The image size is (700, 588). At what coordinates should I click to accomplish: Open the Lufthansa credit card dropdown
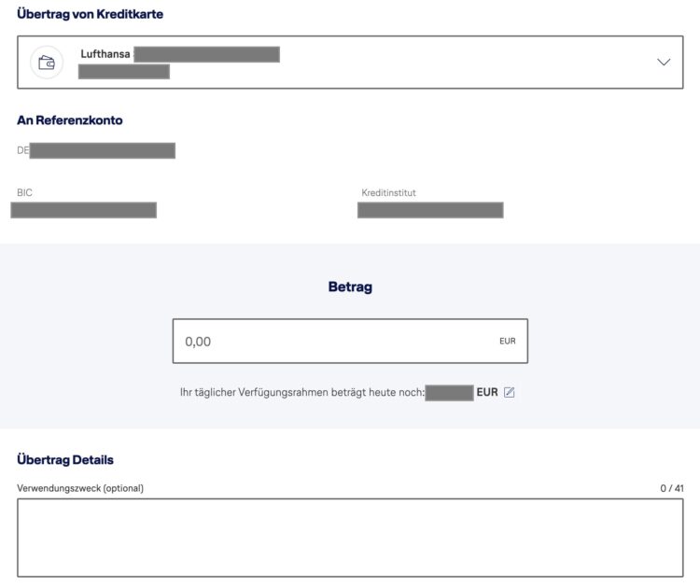click(x=350, y=62)
